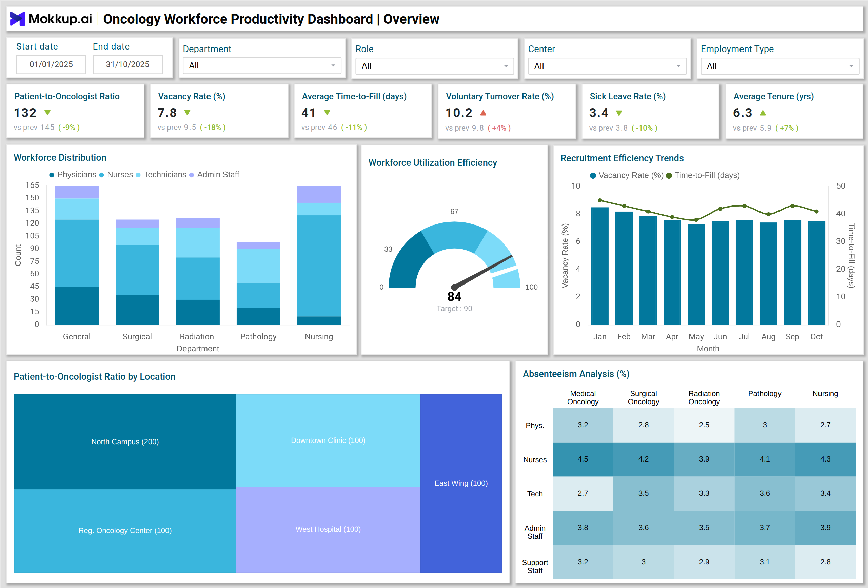The height and width of the screenshot is (588, 868).
Task: Select West Hospital (100) treemap tile
Action: tap(328, 529)
